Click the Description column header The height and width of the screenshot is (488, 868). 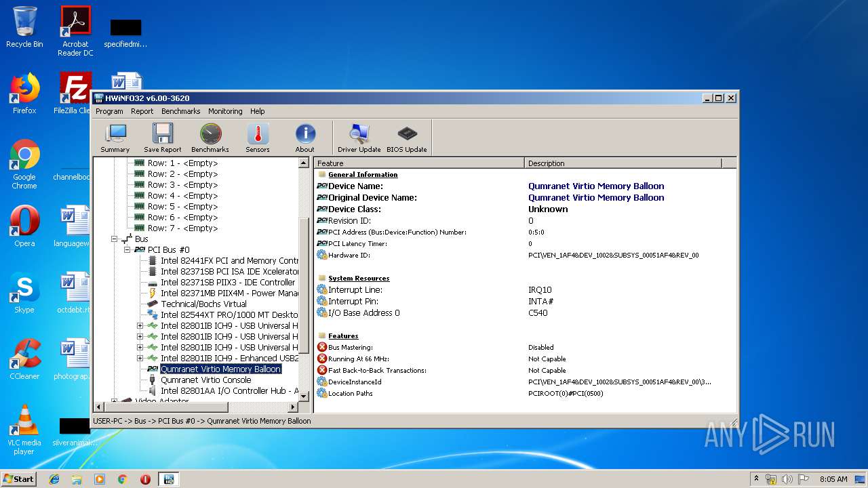(623, 163)
